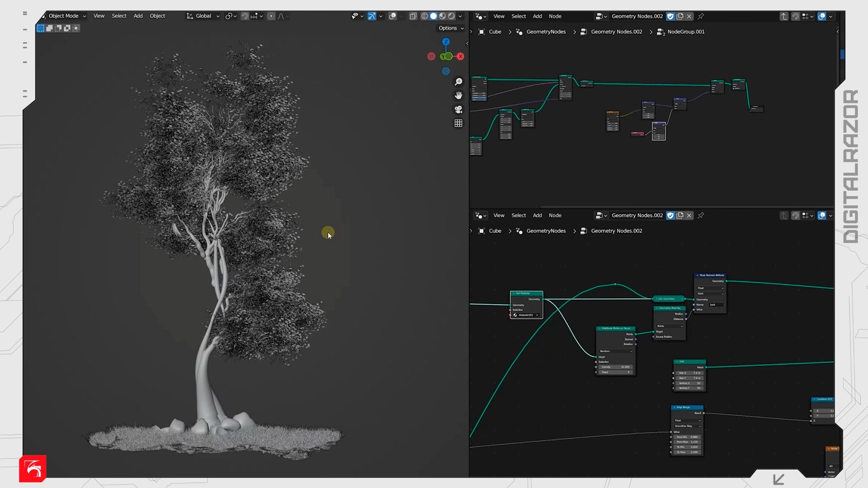Viewport: 868px width, 488px height.
Task: Open the Object Mode dropdown
Action: [63, 16]
